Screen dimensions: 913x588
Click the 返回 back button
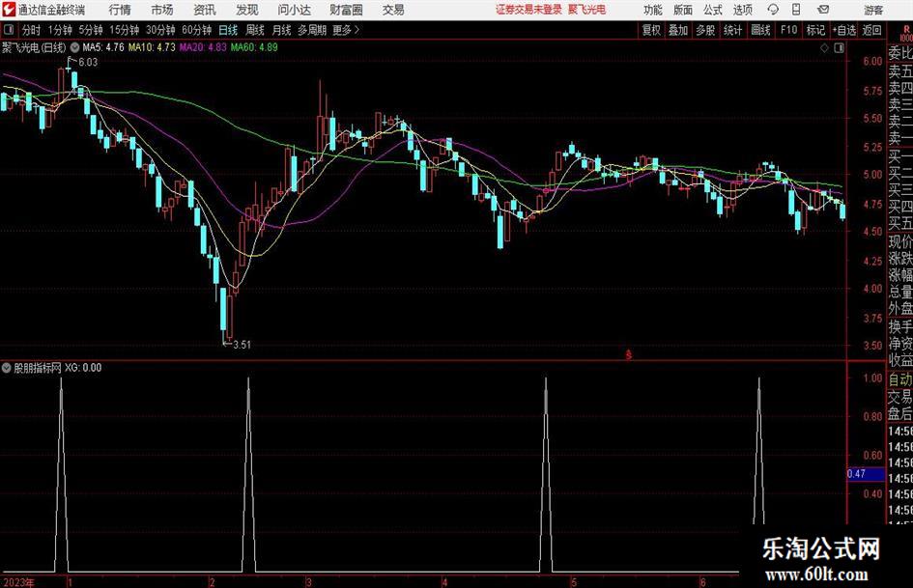(871, 30)
